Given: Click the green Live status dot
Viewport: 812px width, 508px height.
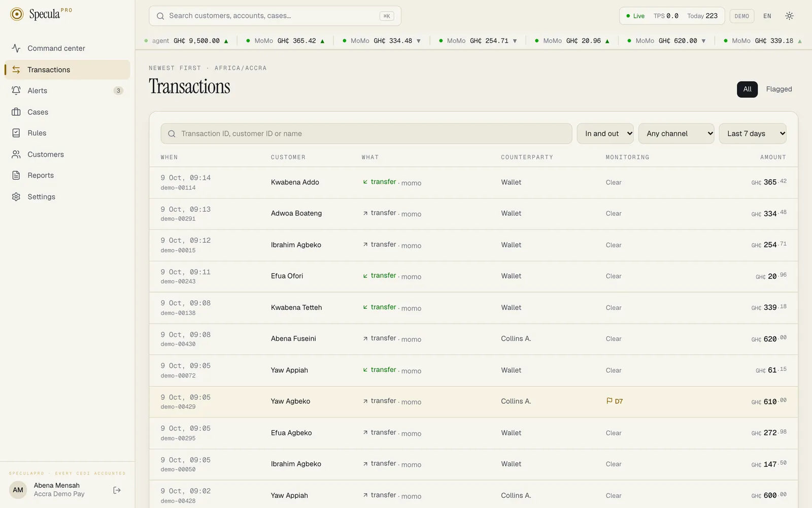Looking at the screenshot, I should [628, 16].
